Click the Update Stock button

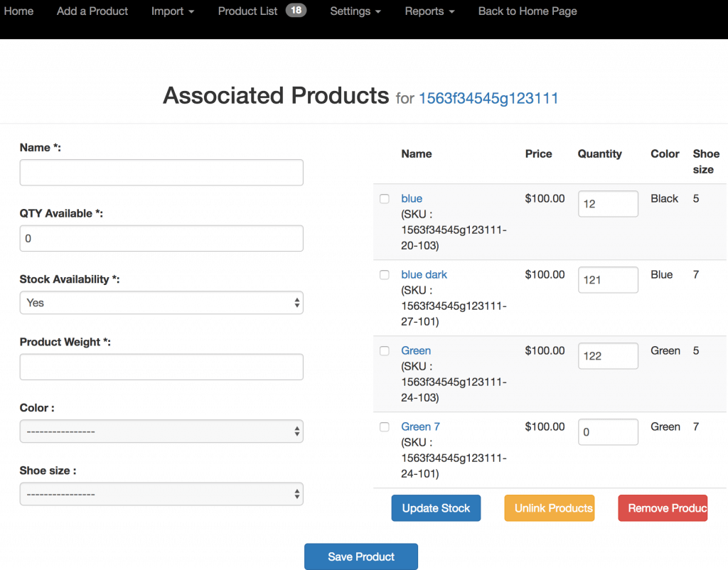[x=436, y=508]
